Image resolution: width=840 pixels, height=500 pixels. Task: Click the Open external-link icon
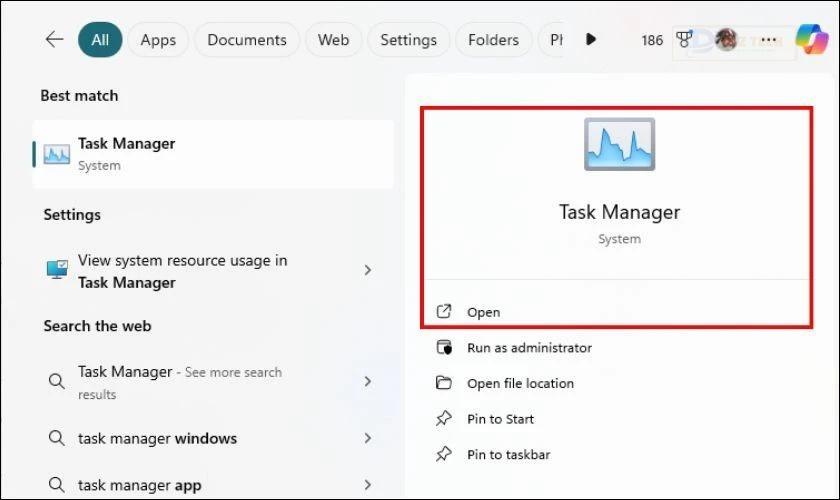point(444,311)
